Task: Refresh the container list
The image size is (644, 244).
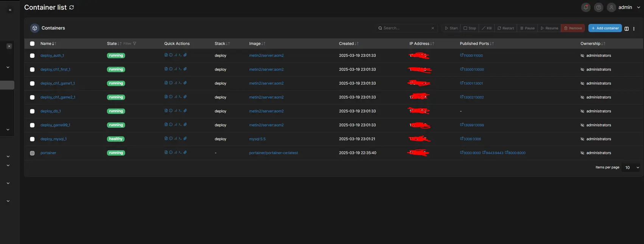Action: click(72, 7)
